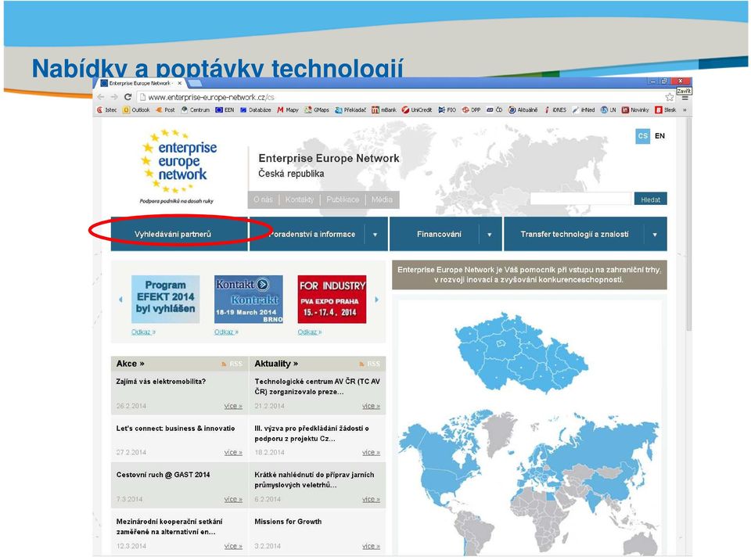751x560 pixels.
Task: Open the Překladač bookmark
Action: pos(350,109)
